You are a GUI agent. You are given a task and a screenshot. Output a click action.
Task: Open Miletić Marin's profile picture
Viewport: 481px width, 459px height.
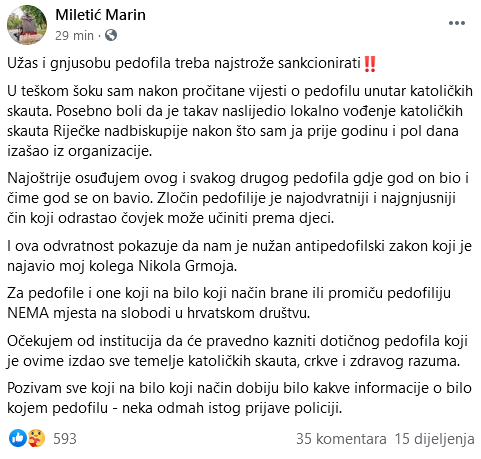27,25
